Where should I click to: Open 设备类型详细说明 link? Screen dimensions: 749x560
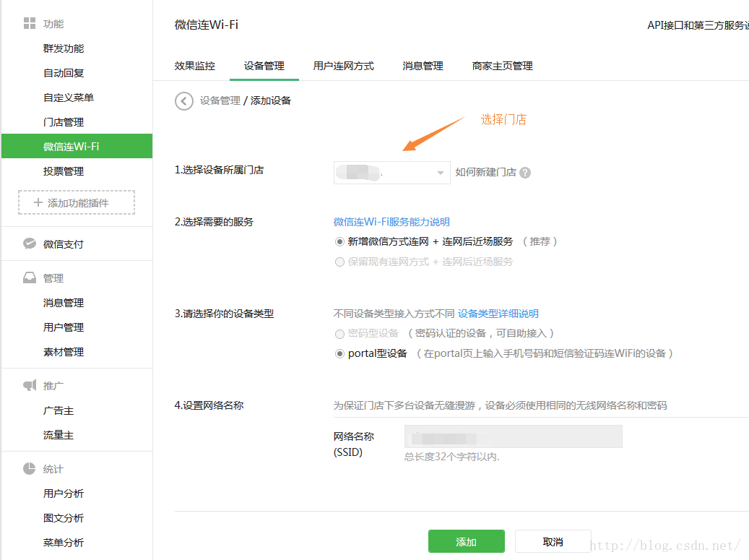click(498, 314)
